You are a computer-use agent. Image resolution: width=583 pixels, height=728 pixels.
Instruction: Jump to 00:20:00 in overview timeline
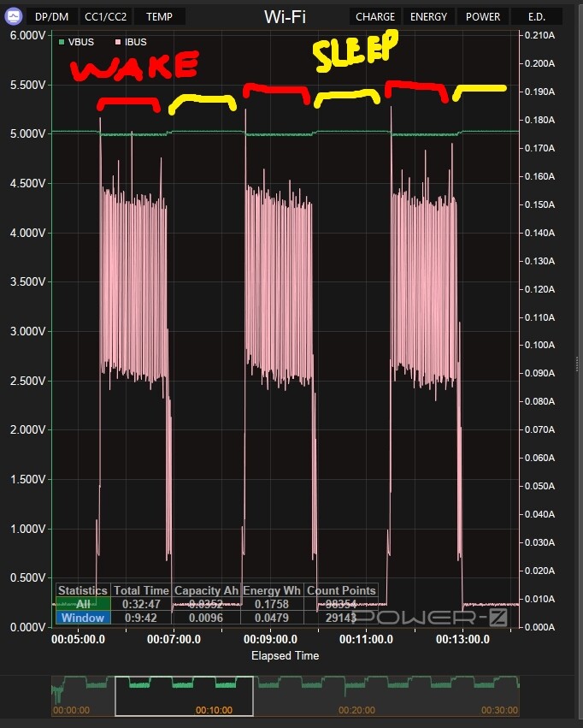(357, 710)
